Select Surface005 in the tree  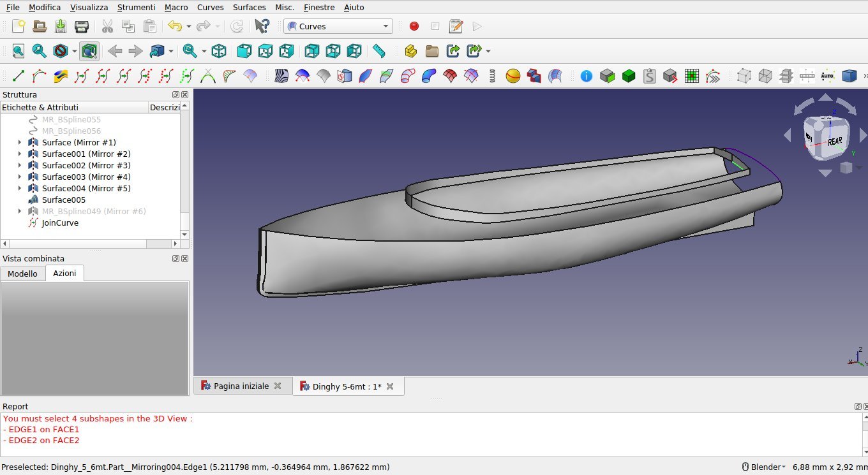coord(63,200)
